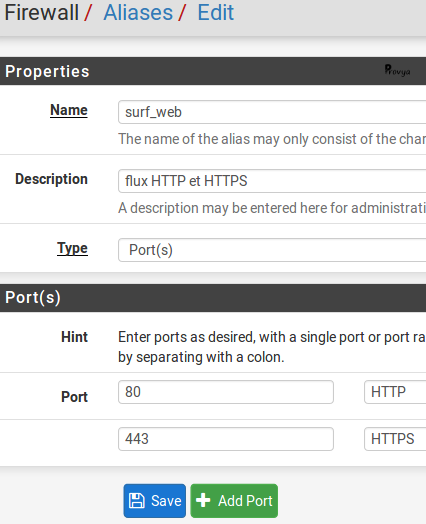Click the HTTP port description field
This screenshot has height=524, width=426.
(395, 392)
